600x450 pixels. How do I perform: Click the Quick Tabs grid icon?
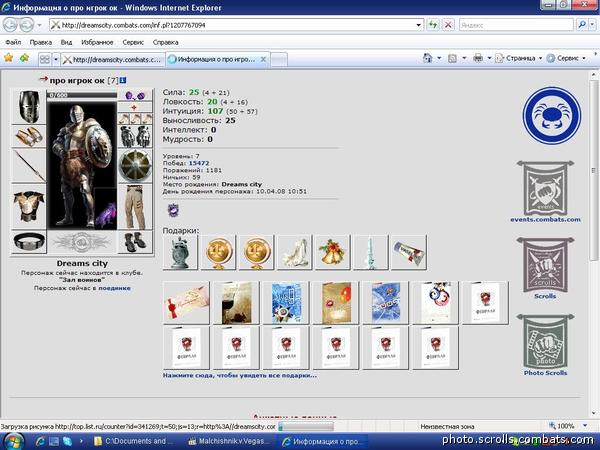(45, 59)
